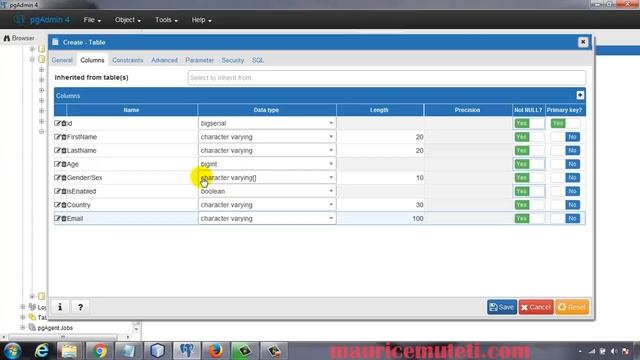
Task: Save the new table
Action: [502, 307]
